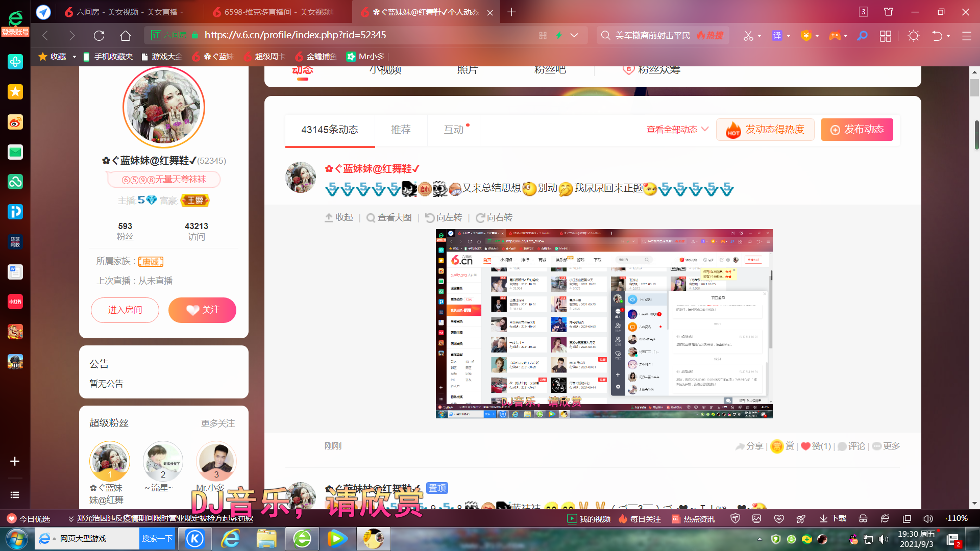Screen dimensions: 980x551
Task: Expand 更多 options on the post
Action: pos(886,446)
